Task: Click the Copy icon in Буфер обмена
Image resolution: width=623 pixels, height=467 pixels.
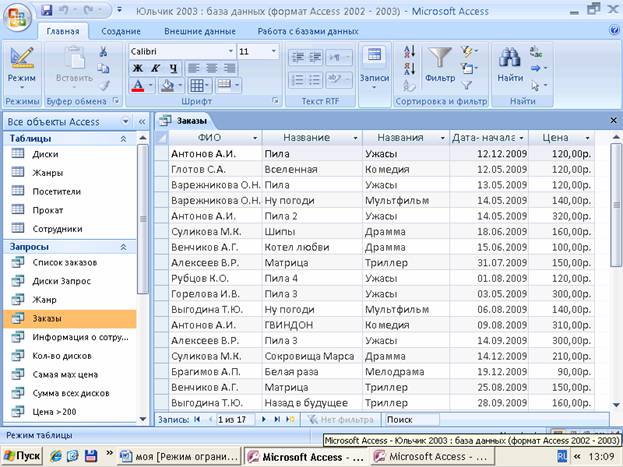Action: (103, 68)
